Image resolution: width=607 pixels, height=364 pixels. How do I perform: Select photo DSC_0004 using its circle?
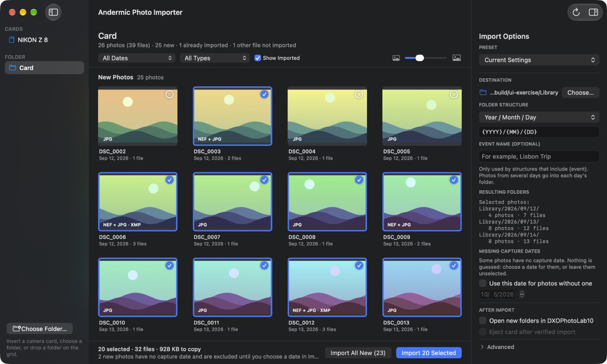click(359, 94)
